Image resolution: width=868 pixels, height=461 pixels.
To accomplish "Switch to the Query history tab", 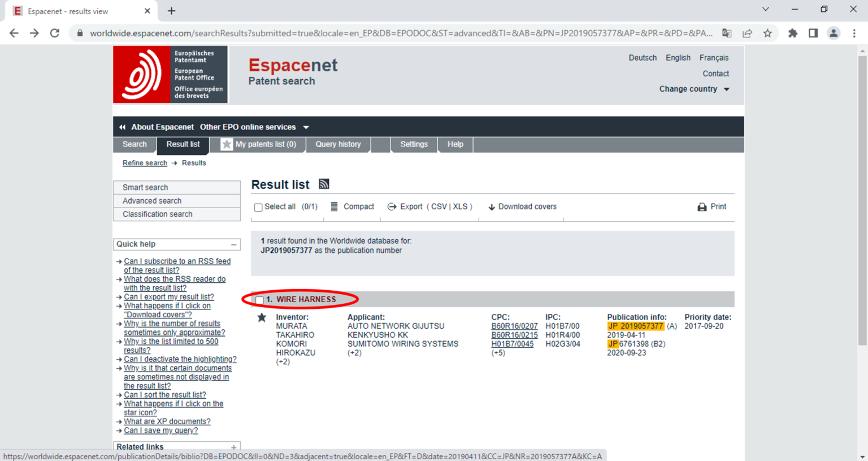I will (x=338, y=144).
